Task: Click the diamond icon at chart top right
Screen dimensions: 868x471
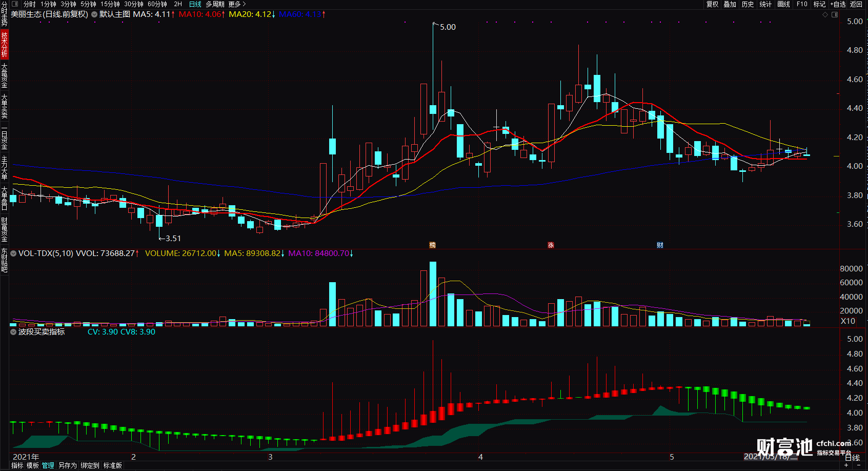Action: [x=825, y=14]
